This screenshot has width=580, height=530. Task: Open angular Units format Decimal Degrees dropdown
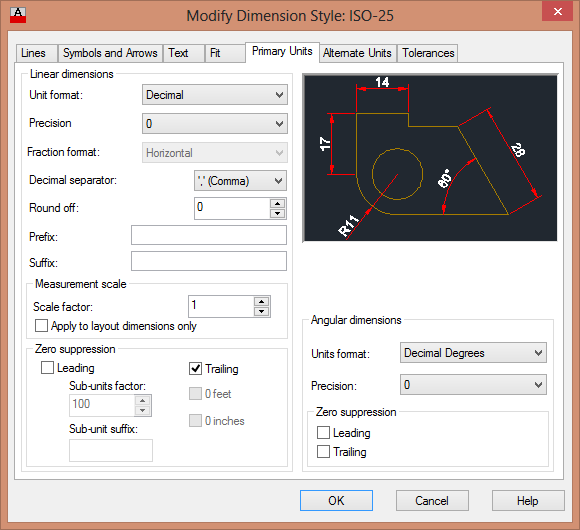point(473,353)
